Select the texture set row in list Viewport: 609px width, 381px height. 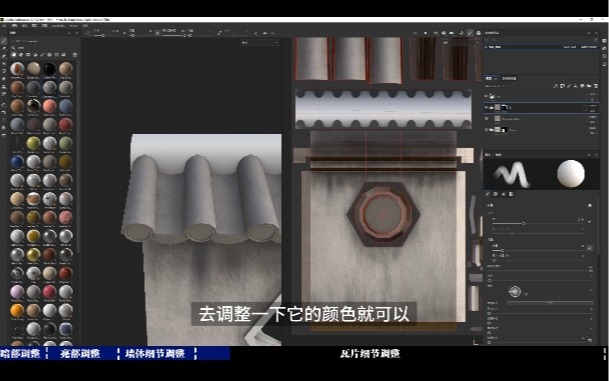541,47
